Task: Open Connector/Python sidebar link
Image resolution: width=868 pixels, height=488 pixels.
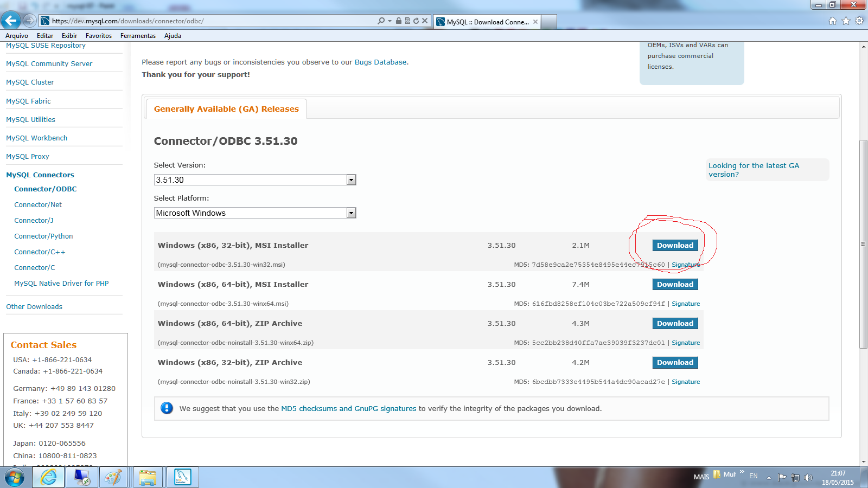Action: pyautogui.click(x=43, y=236)
